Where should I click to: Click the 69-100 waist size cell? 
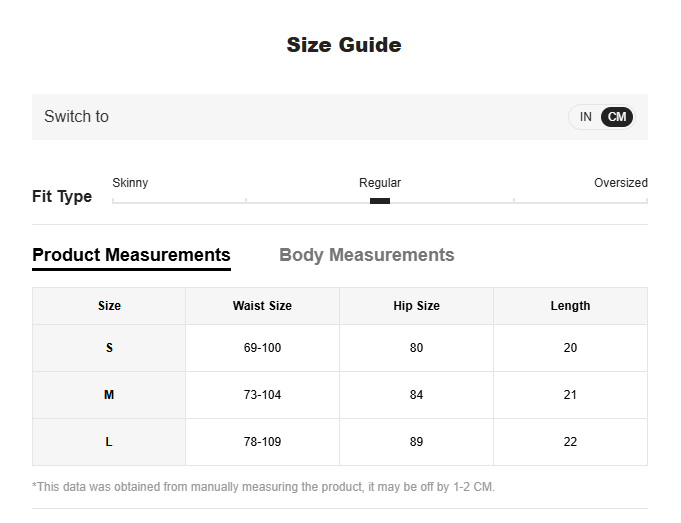262,348
